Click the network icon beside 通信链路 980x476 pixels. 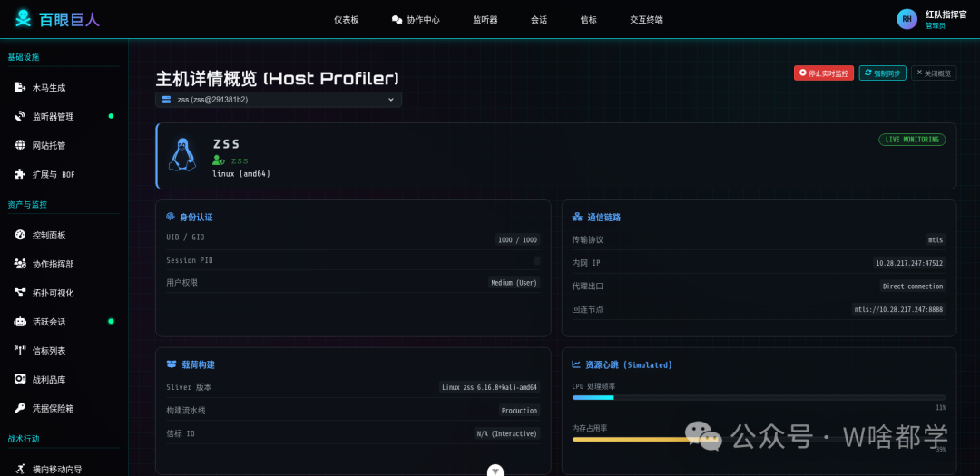coord(577,217)
